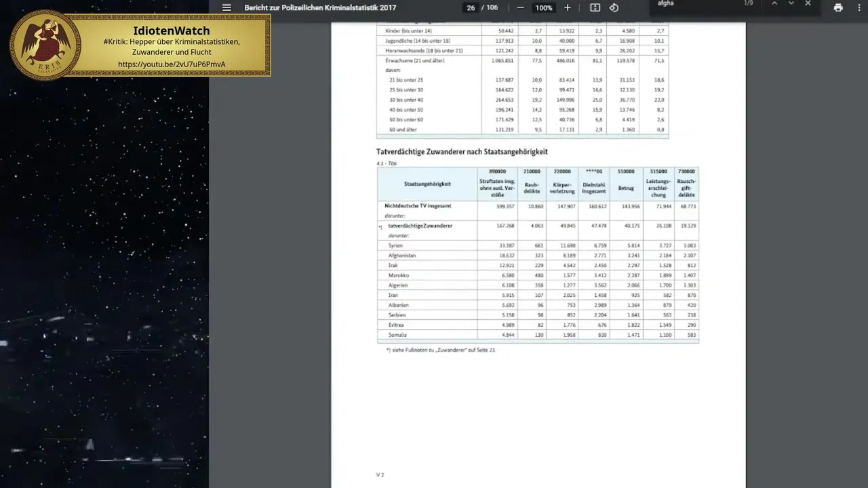Zoom in with the plus icon
The image size is (868, 488).
(x=568, y=7)
